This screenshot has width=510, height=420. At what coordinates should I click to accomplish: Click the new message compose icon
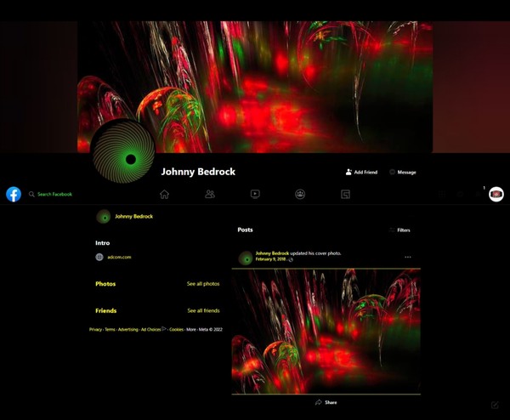pos(495,405)
